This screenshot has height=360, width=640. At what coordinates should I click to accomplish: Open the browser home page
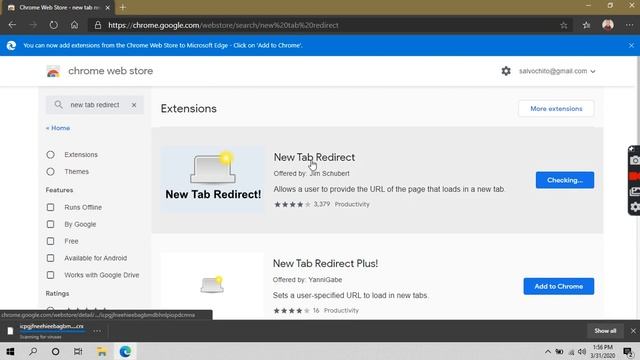point(74,25)
